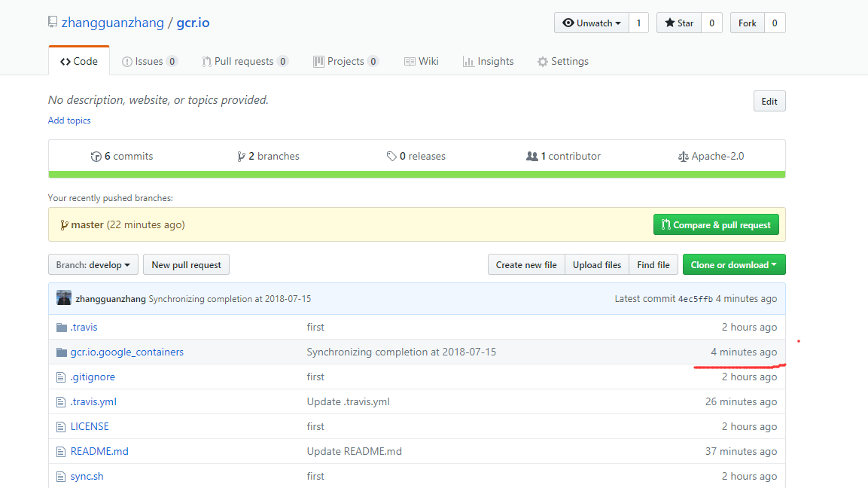The width and height of the screenshot is (868, 488).
Task: Open "Update .travis.yml" commit message
Action: [349, 402]
